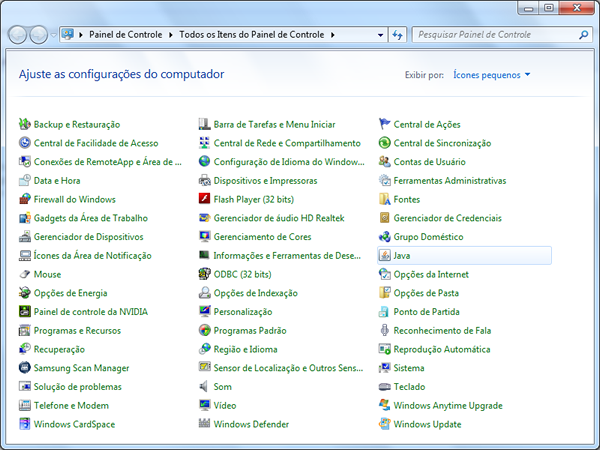Click the Contas de Usuário icon

[385, 162]
